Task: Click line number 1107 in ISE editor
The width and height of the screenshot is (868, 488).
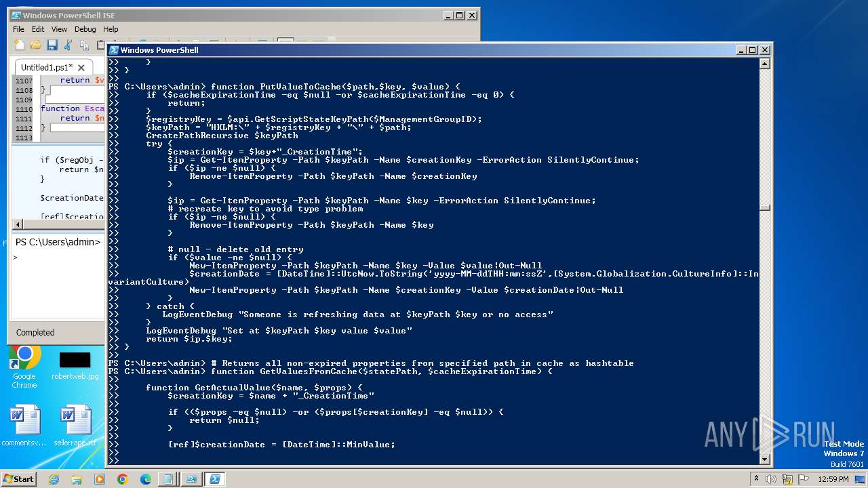Action: (x=23, y=80)
